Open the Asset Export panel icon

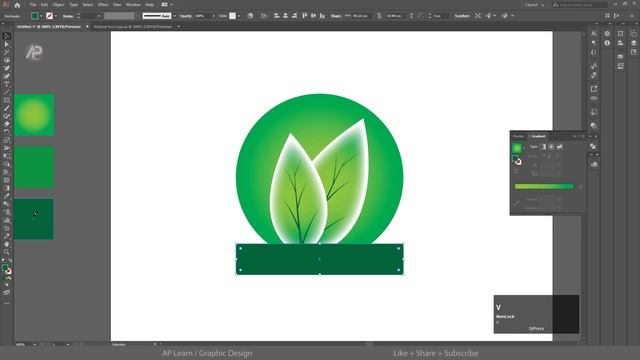pos(594,89)
